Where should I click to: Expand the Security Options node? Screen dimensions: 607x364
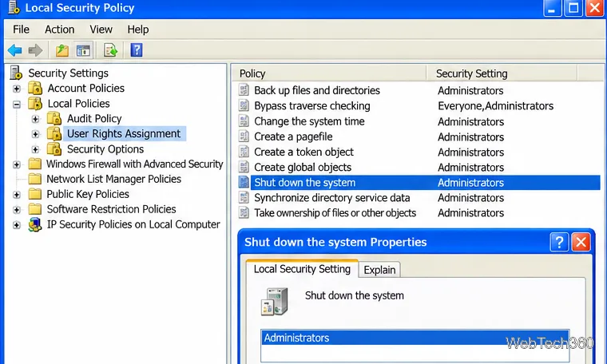(36, 149)
